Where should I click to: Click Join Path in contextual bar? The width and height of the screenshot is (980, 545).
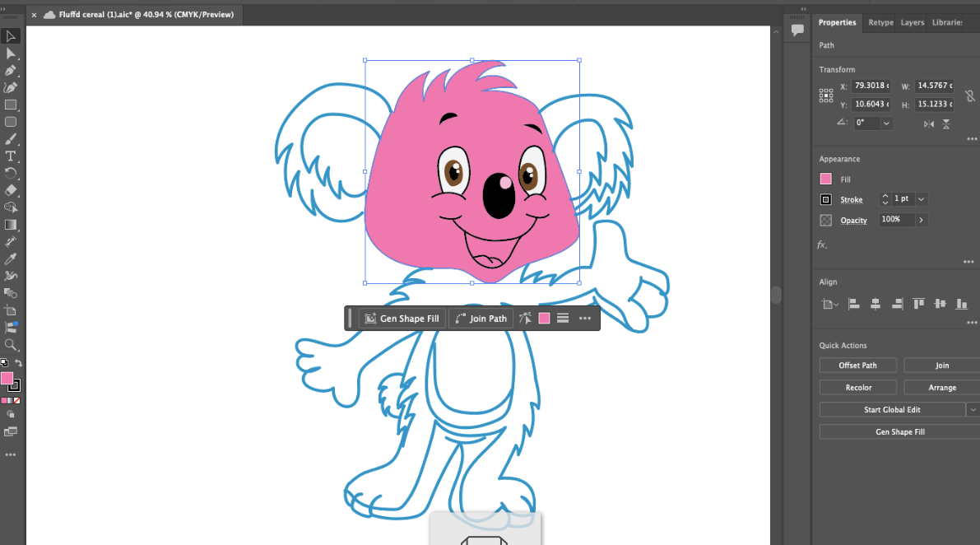tap(481, 319)
